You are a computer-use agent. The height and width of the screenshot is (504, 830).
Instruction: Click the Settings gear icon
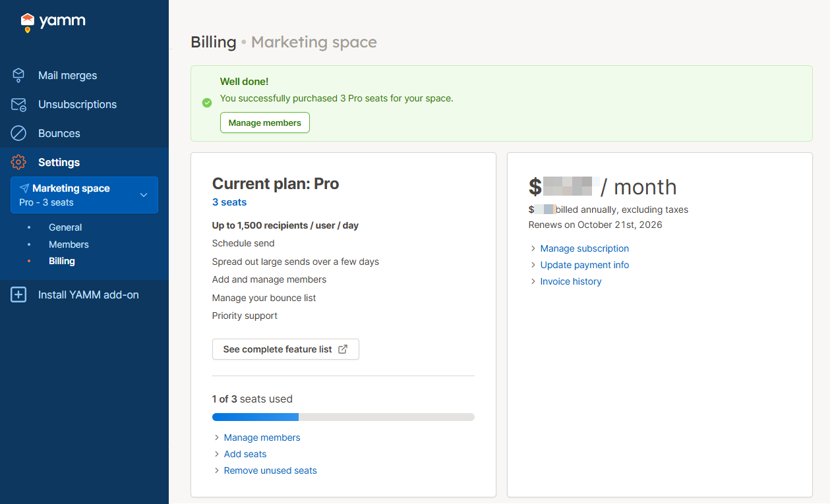click(x=18, y=162)
